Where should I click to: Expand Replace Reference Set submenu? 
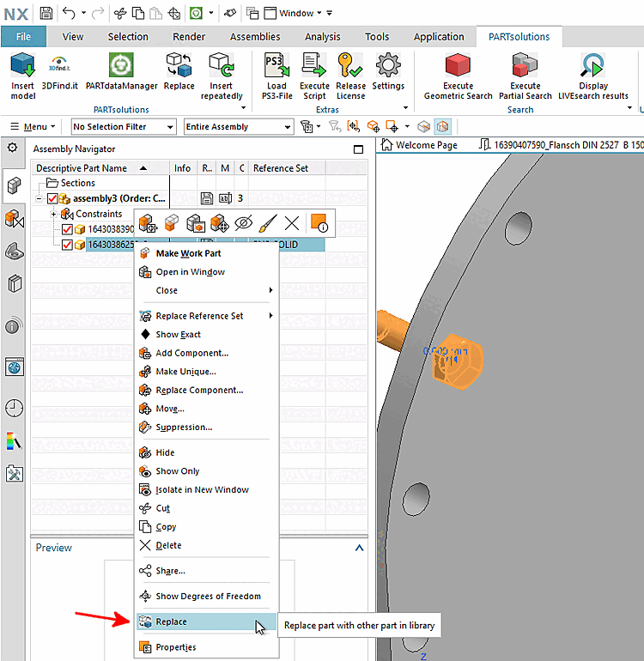click(x=270, y=315)
